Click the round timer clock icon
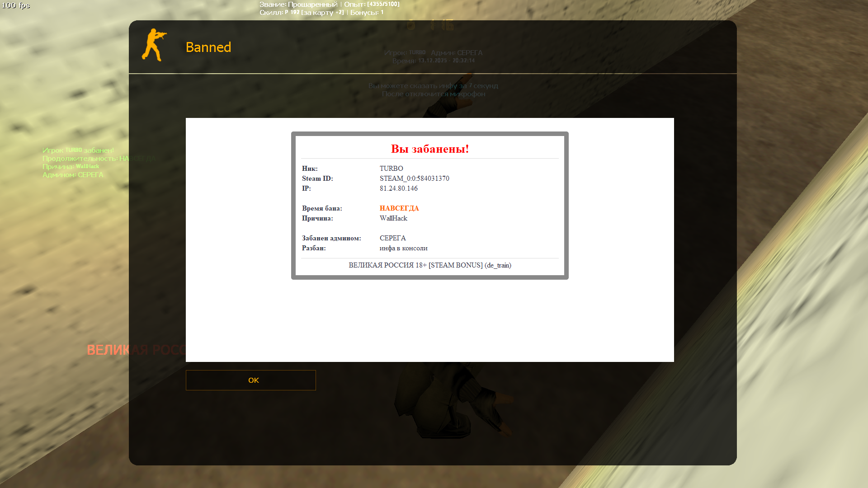 [x=410, y=26]
